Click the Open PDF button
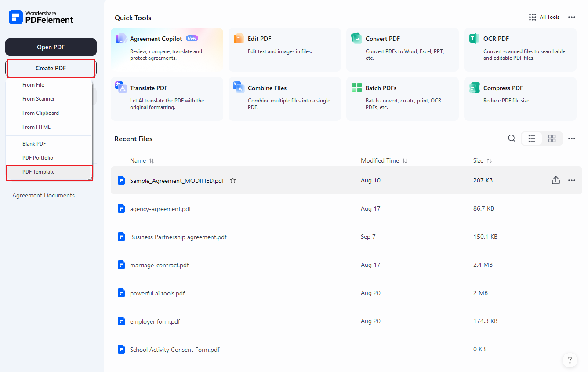The image size is (588, 372). pos(51,47)
